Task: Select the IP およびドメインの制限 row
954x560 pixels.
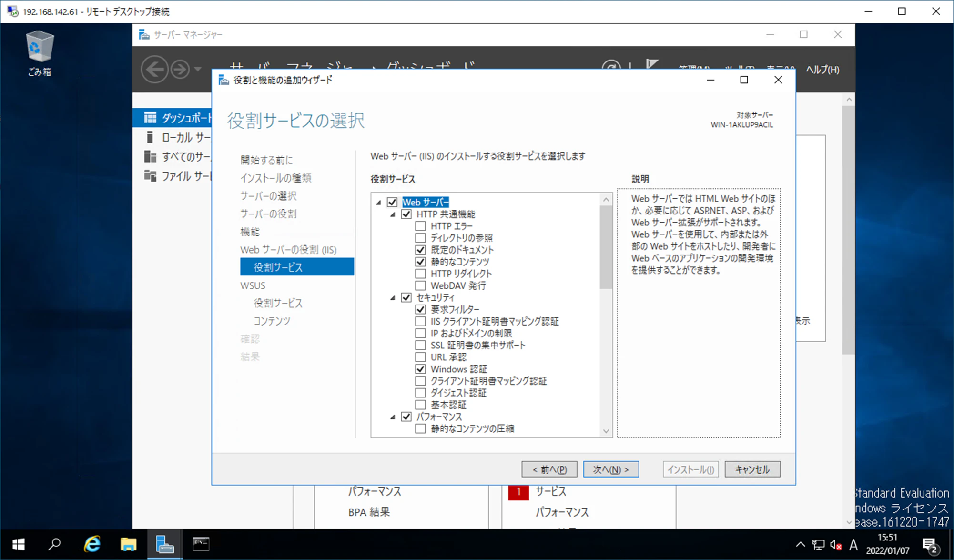Action: coord(471,333)
